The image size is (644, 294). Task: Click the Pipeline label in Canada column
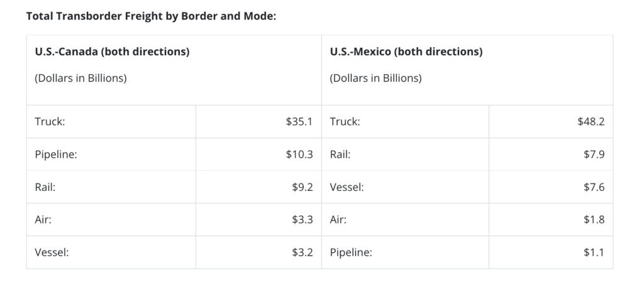[x=56, y=154]
